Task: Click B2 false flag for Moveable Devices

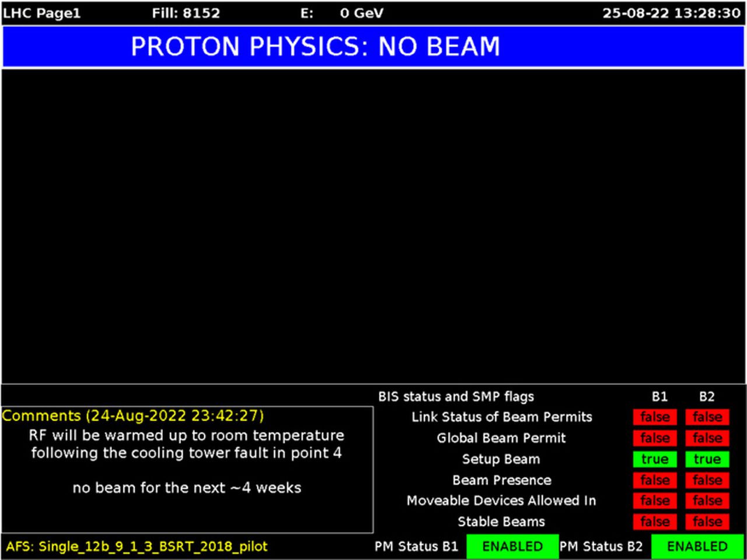Action: [707, 501]
